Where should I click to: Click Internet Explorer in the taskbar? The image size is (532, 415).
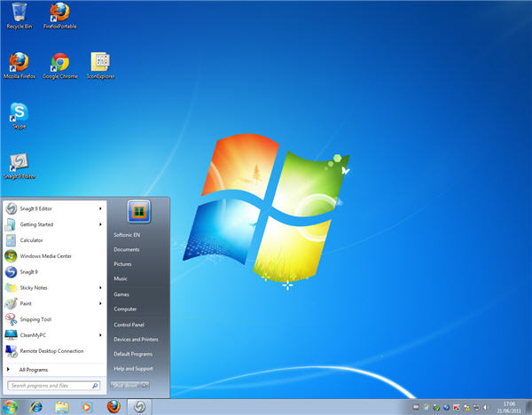tap(36, 406)
